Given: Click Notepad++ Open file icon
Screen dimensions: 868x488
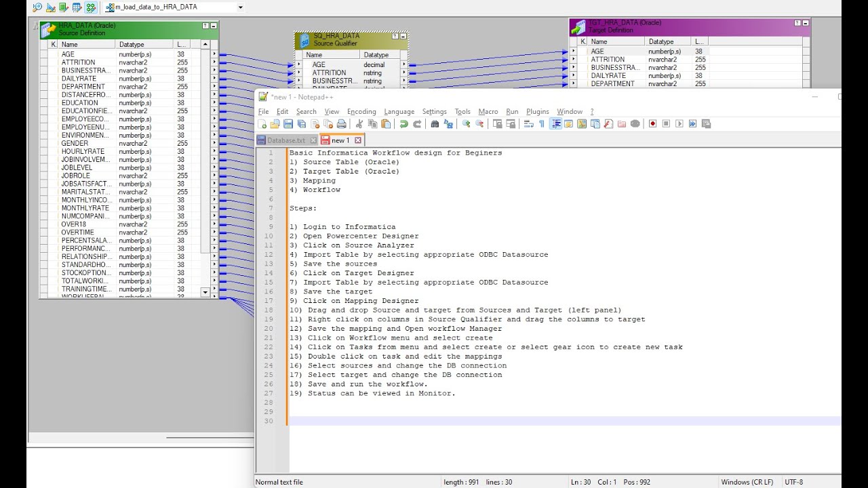Looking at the screenshot, I should click(275, 124).
